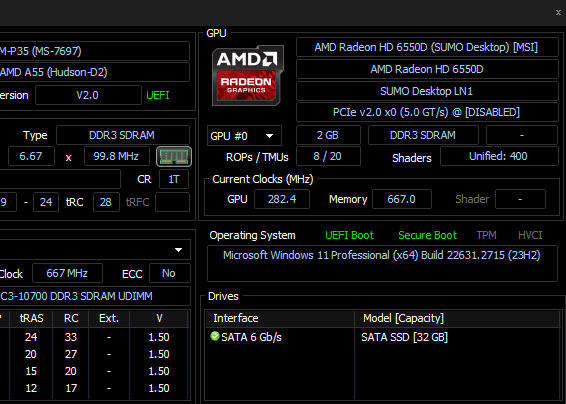Click the GPU memory type 'DDR3 SDRAM' field
The height and width of the screenshot is (404, 566).
[423, 135]
